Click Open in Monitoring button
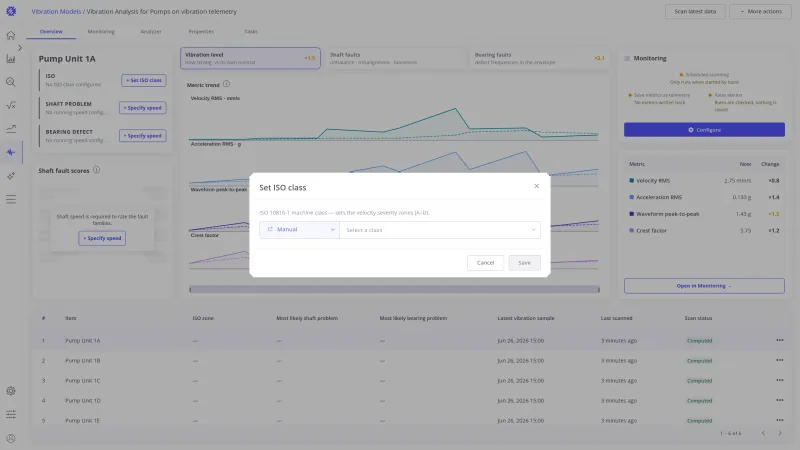This screenshot has height=450, width=800. 704,286
